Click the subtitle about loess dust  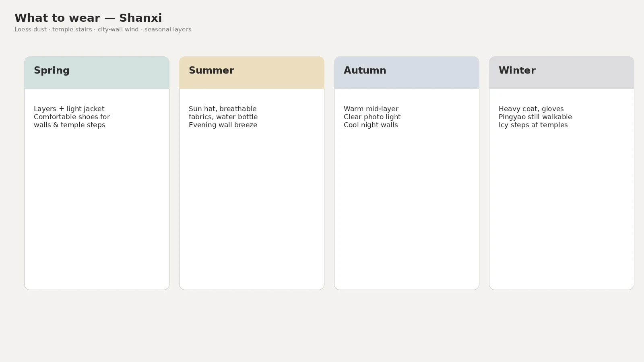click(103, 29)
